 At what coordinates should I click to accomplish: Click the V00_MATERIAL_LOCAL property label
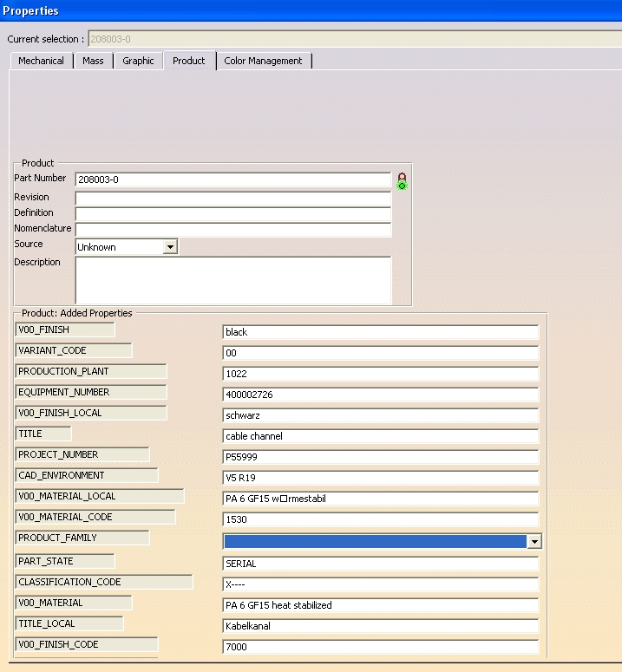(100, 496)
